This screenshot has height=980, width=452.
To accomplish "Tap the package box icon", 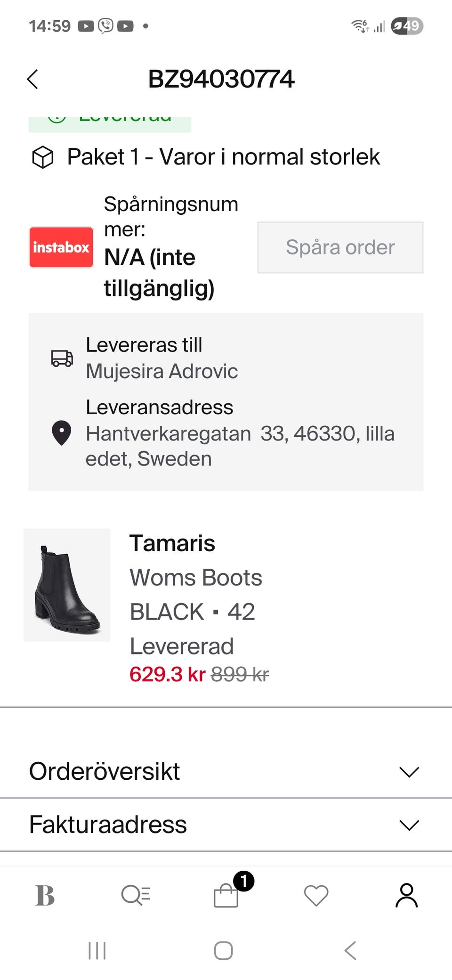I will point(43,157).
